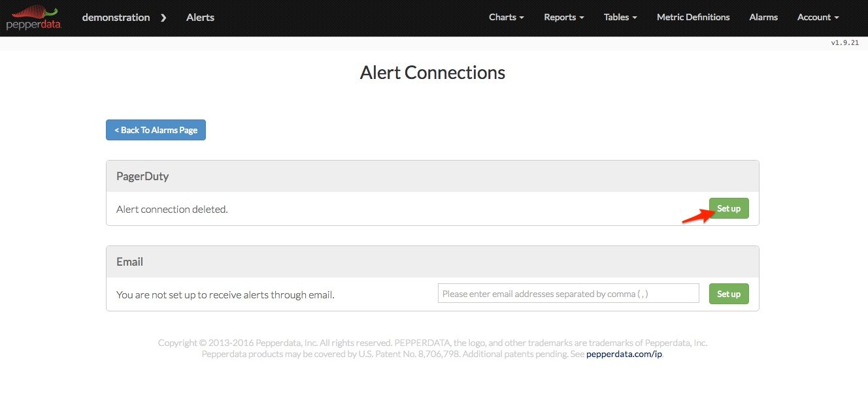Open the Reports dropdown menu
The height and width of the screenshot is (393, 868).
[563, 18]
